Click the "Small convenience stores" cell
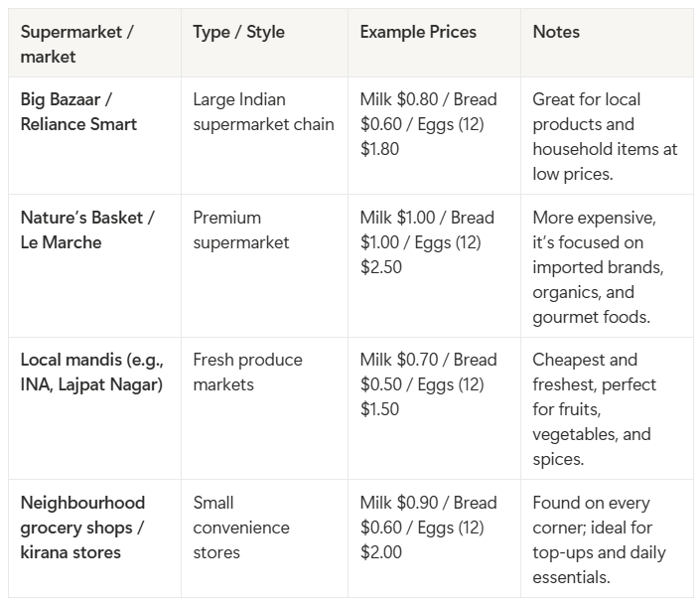 [x=241, y=528]
